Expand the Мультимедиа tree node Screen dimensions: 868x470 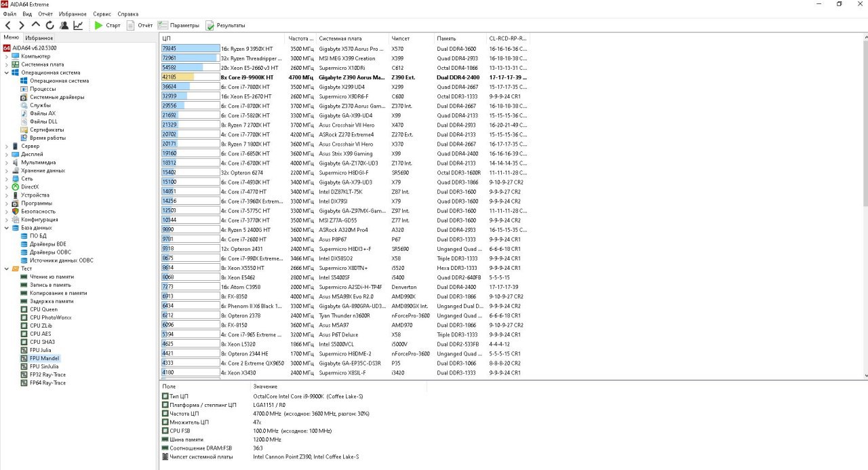(x=7, y=162)
